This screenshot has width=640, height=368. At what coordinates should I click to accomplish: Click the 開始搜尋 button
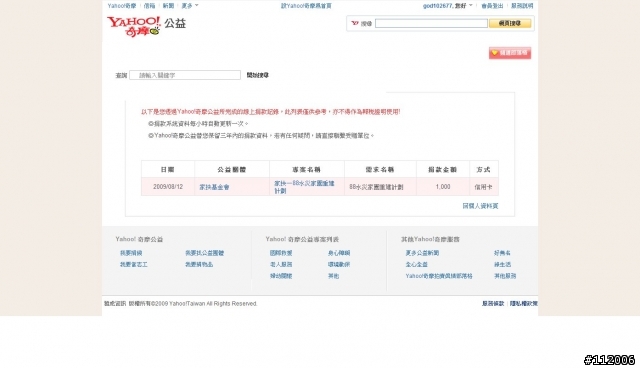[258, 75]
